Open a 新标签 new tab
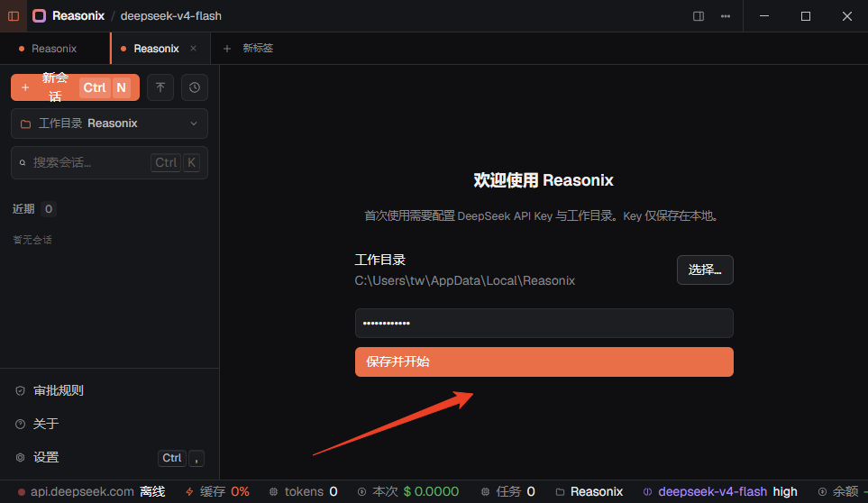Screen dimensions: 868x503 click(x=258, y=48)
